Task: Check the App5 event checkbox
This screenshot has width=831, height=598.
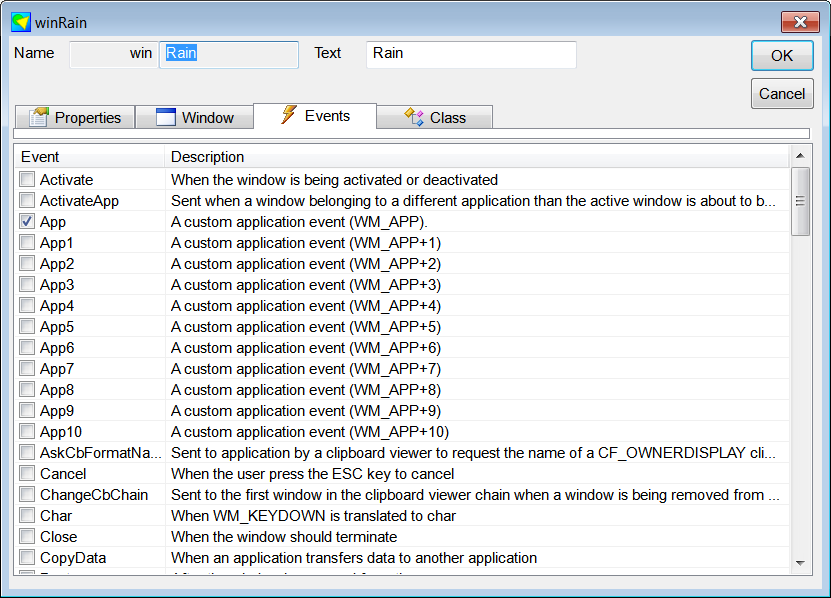Action: pos(27,326)
